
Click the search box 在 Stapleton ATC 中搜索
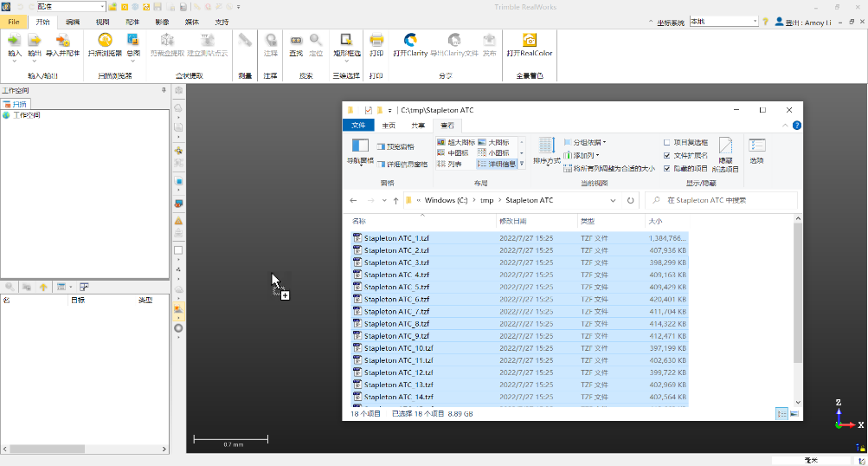point(721,201)
